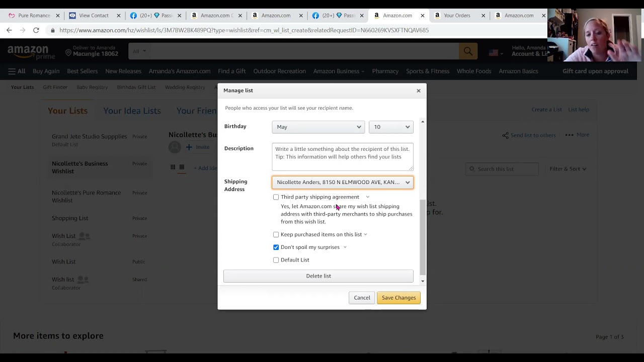Open the search category All dropdown
644x362 pixels.
pos(139,51)
